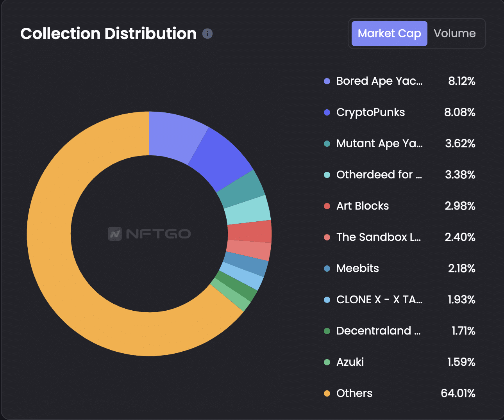This screenshot has height=420, width=504.
Task: Switch to the Volume view
Action: [454, 34]
